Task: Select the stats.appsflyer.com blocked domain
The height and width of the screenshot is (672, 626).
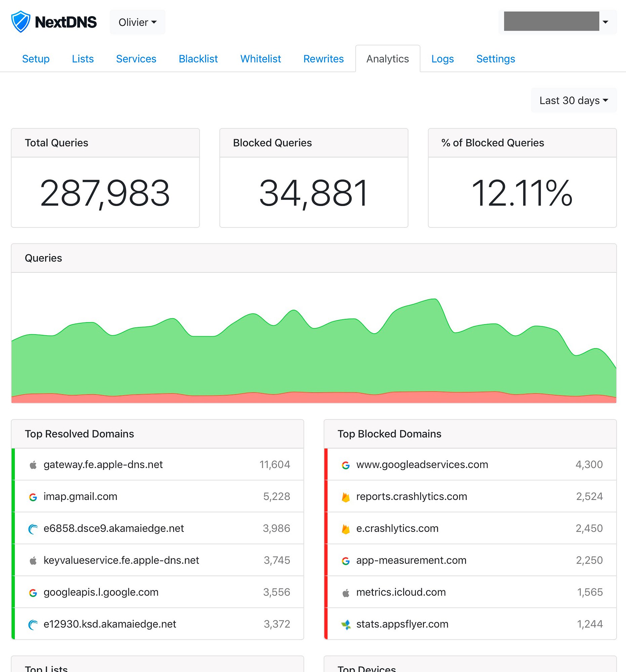Action: click(x=402, y=624)
